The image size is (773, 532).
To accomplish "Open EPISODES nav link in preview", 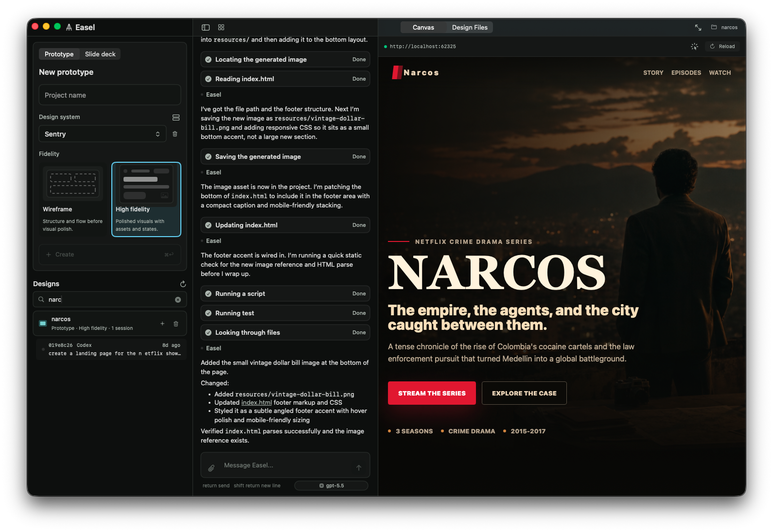I will pos(686,73).
